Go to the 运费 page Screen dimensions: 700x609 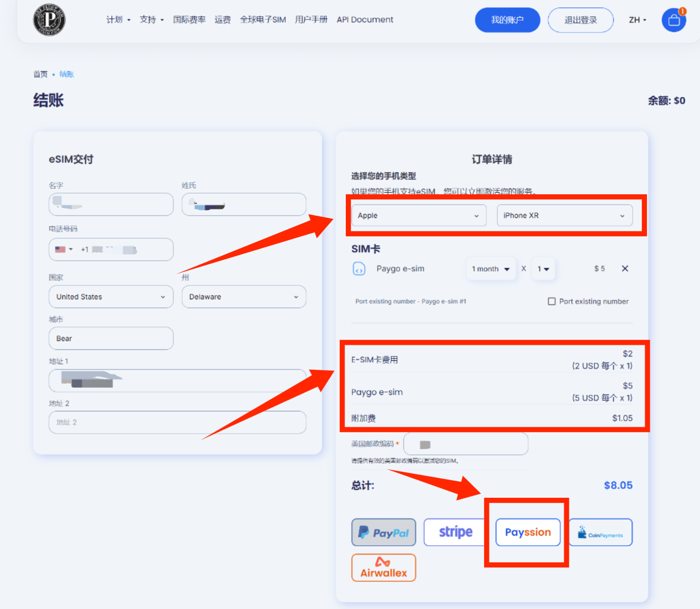point(222,20)
